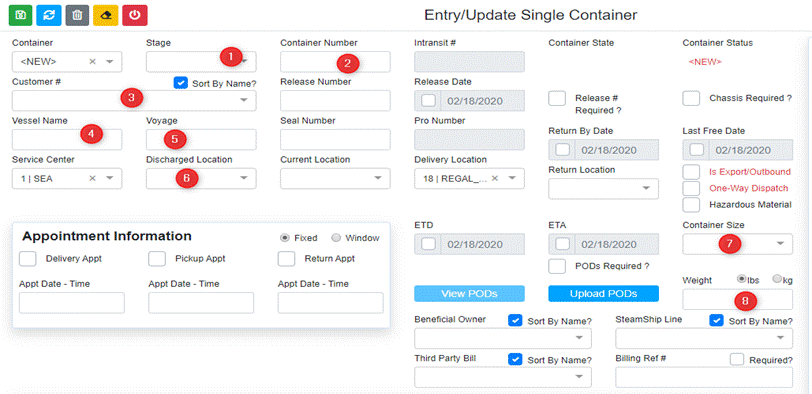Check Return Appt

pos(286,258)
